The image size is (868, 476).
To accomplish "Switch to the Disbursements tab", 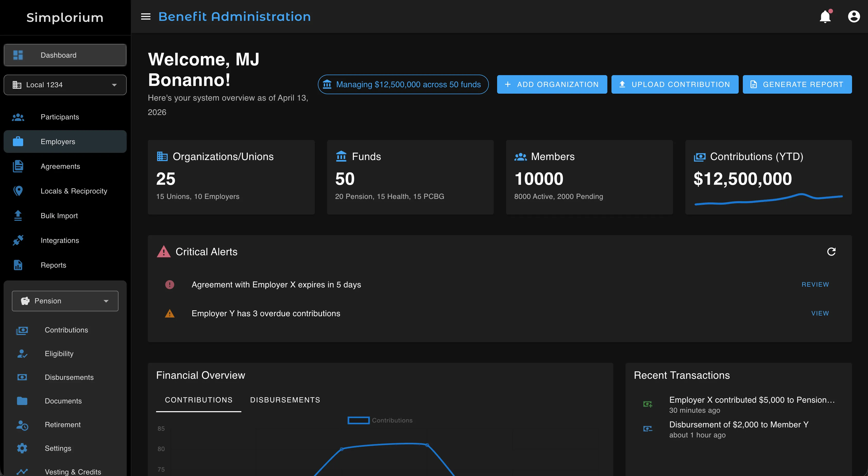I will [285, 400].
